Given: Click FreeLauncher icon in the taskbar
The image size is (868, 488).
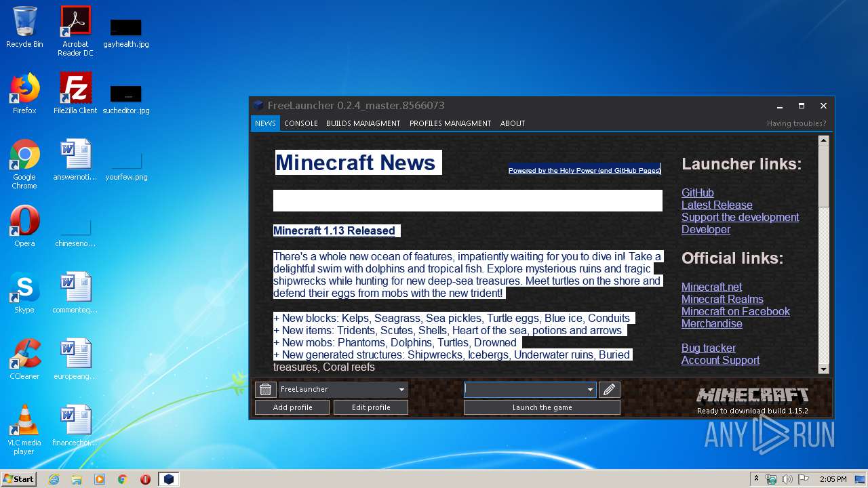Looking at the screenshot, I should pos(169,479).
